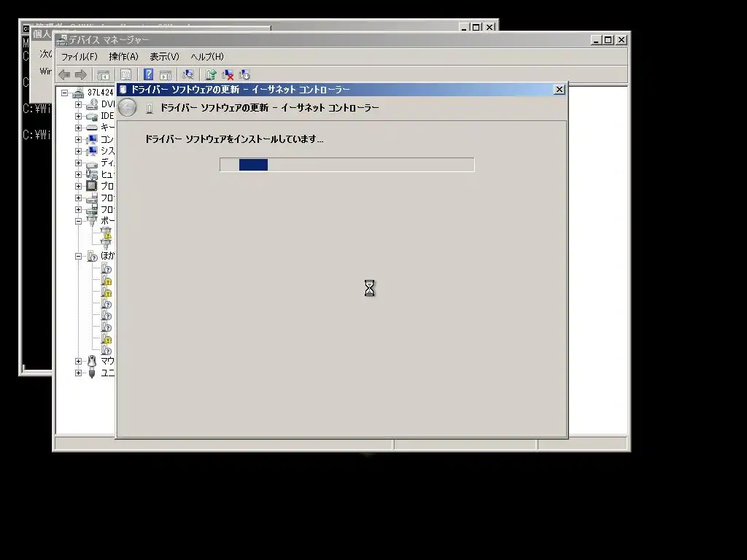Click the dialog heading ドライバー ソフトウェアの更新 text

pyautogui.click(x=269, y=108)
